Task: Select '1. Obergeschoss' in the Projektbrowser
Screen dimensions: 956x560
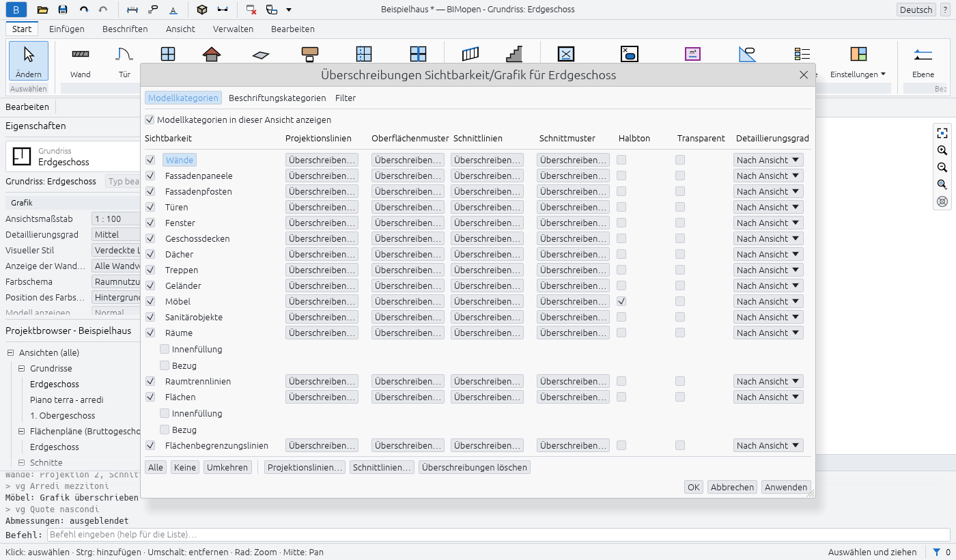Action: 63,415
